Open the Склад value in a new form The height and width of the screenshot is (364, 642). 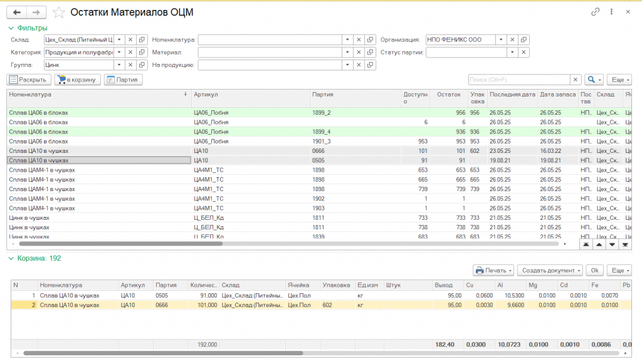142,39
